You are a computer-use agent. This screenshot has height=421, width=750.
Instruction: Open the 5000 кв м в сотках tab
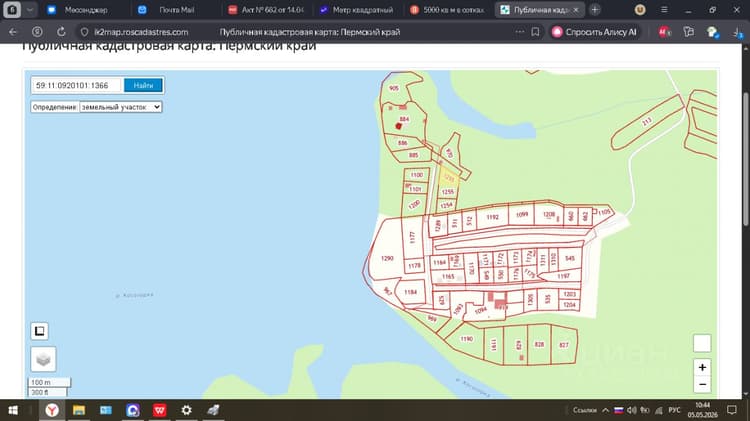447,10
